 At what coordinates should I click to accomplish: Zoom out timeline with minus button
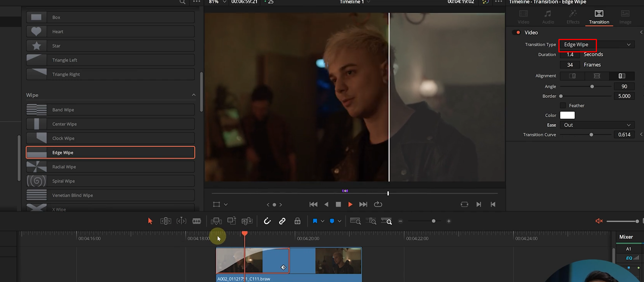point(400,221)
